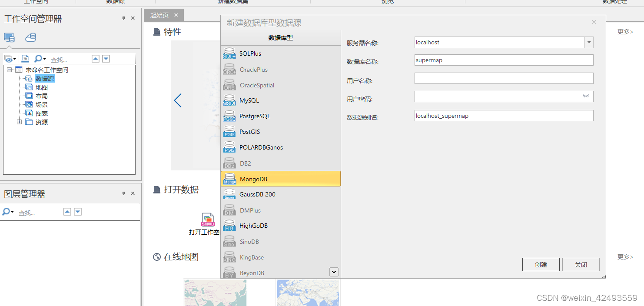The height and width of the screenshot is (306, 644).
Task: Select the 地图 tree item
Action: [x=42, y=87]
